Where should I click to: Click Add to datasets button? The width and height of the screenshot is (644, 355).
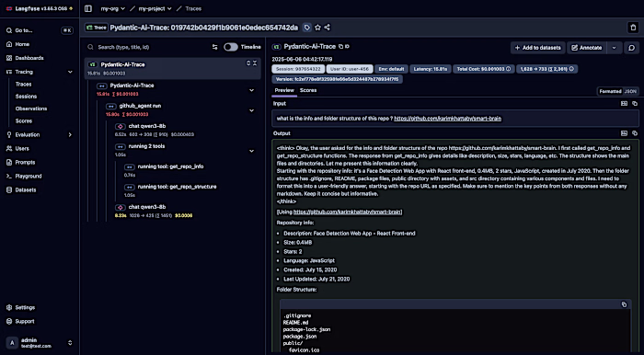[537, 48]
